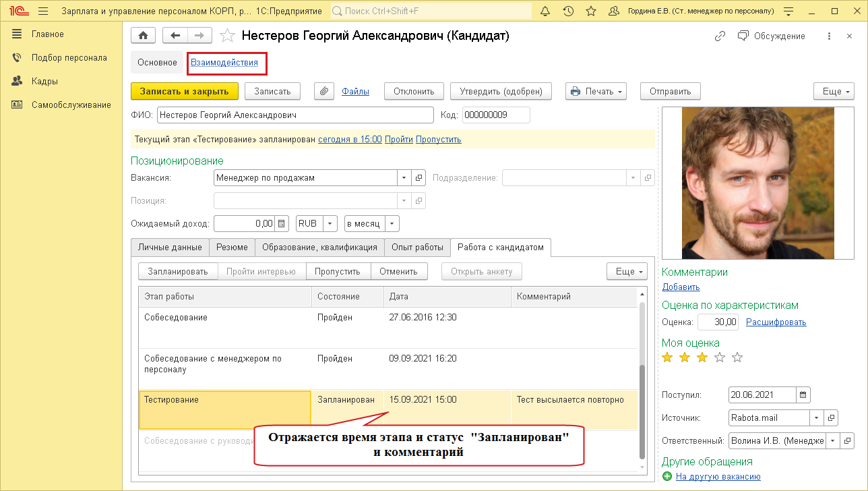Click the Пройти stage link
Image resolution: width=868 pixels, height=491 pixels.
coord(399,140)
